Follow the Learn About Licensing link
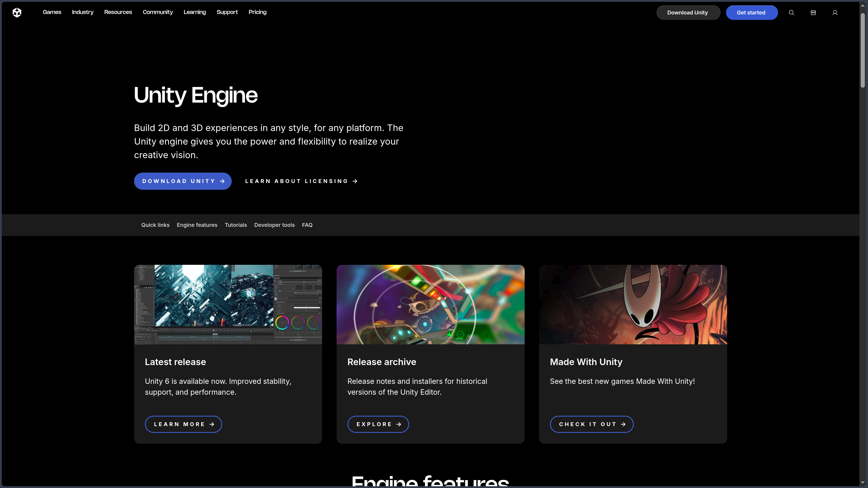868x488 pixels. pos(301,181)
